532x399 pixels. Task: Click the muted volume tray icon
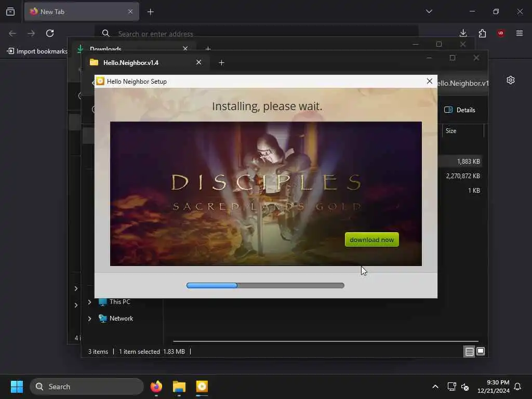(465, 387)
